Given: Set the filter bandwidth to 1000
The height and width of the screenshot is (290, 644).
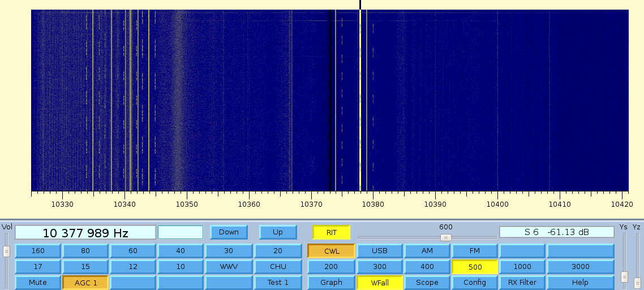Looking at the screenshot, I should click(x=522, y=267).
